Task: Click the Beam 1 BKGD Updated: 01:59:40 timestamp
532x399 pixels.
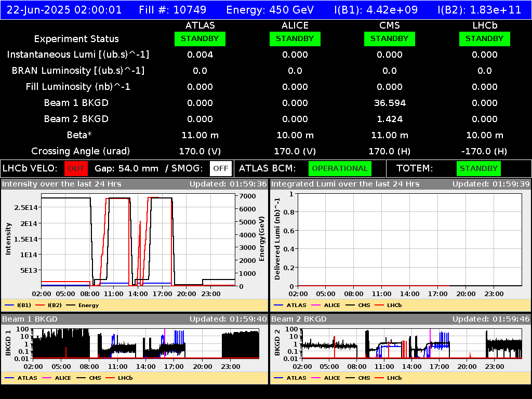Action: (x=229, y=320)
